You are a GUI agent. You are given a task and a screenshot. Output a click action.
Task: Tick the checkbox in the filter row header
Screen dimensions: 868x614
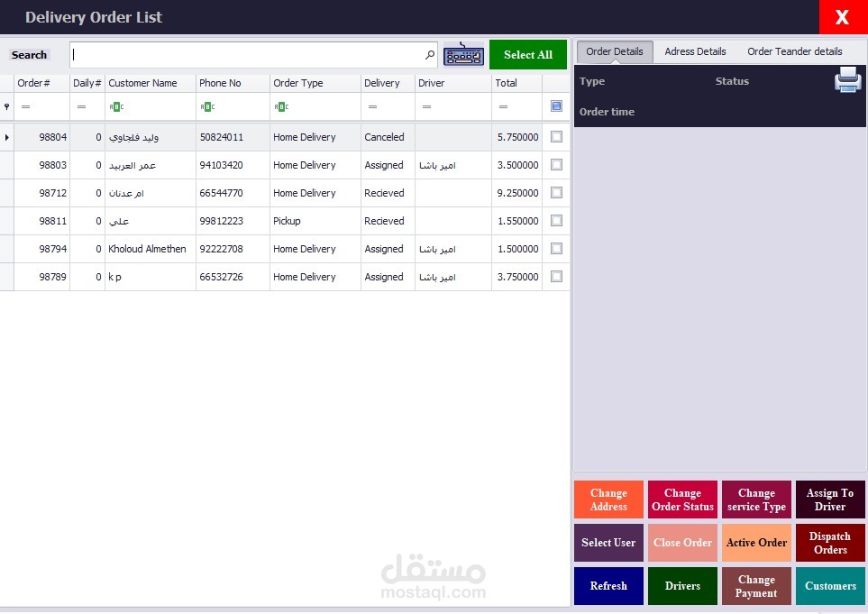(x=556, y=105)
